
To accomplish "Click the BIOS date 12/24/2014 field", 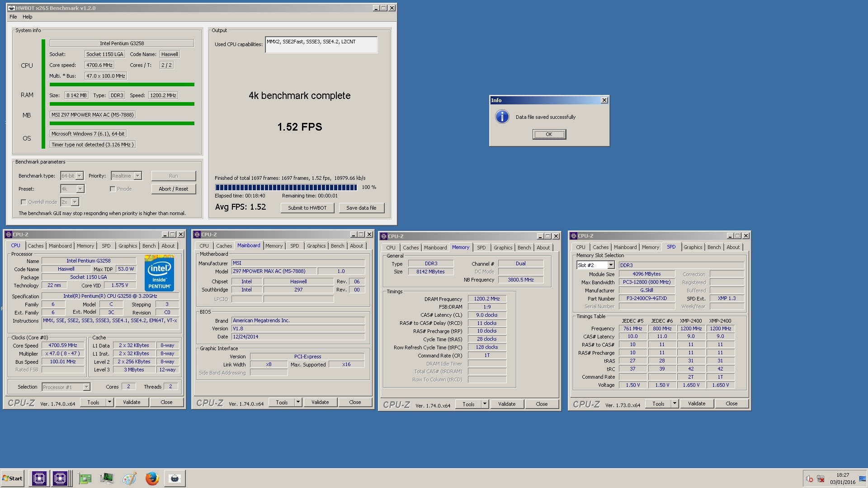I will (x=298, y=337).
